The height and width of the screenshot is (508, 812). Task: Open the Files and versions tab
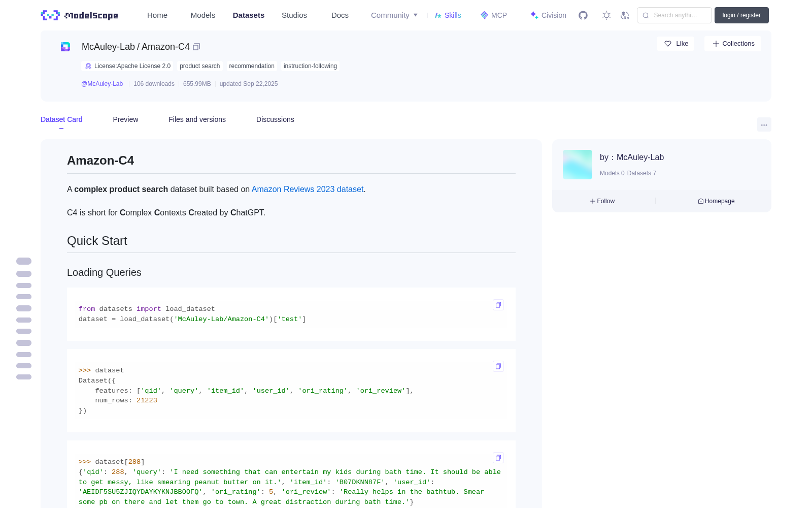pyautogui.click(x=197, y=119)
